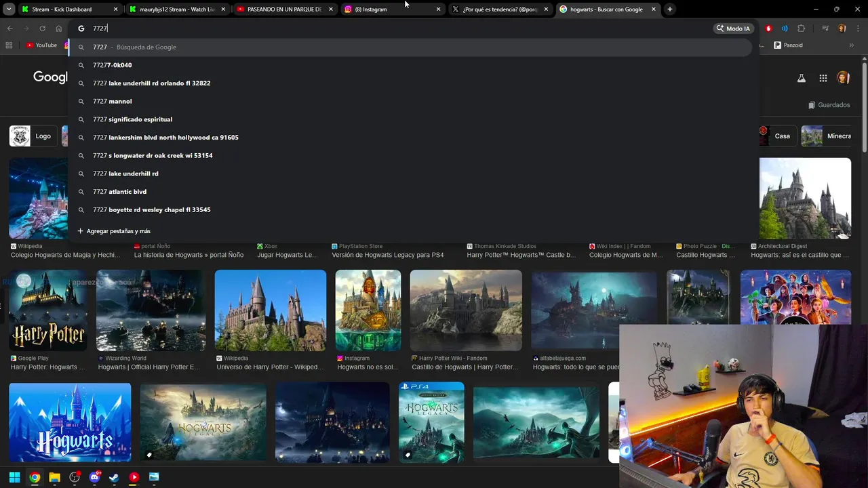
Task: Open a new tab with plus button
Action: point(669,9)
